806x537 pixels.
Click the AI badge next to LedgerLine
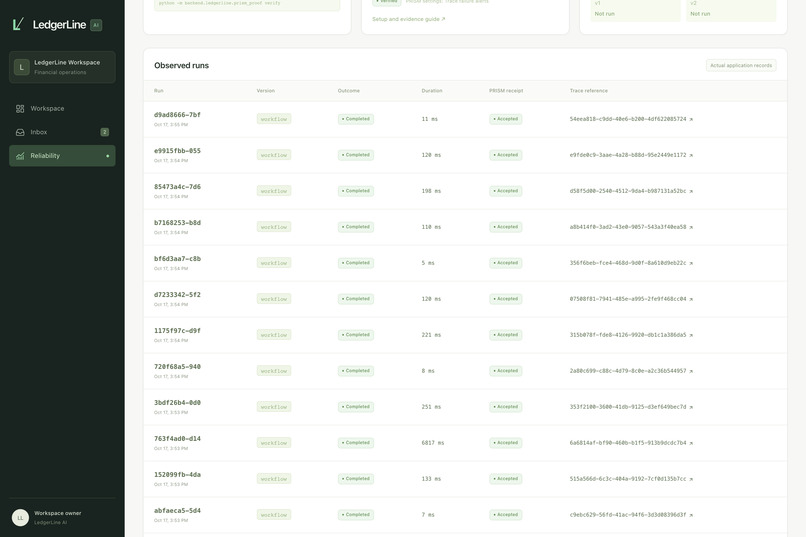tap(96, 25)
